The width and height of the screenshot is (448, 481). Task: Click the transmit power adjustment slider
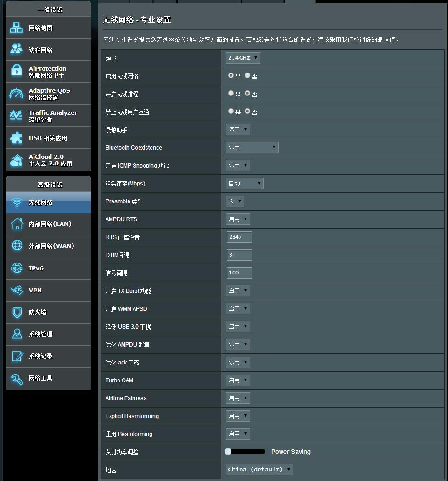pyautogui.click(x=245, y=452)
